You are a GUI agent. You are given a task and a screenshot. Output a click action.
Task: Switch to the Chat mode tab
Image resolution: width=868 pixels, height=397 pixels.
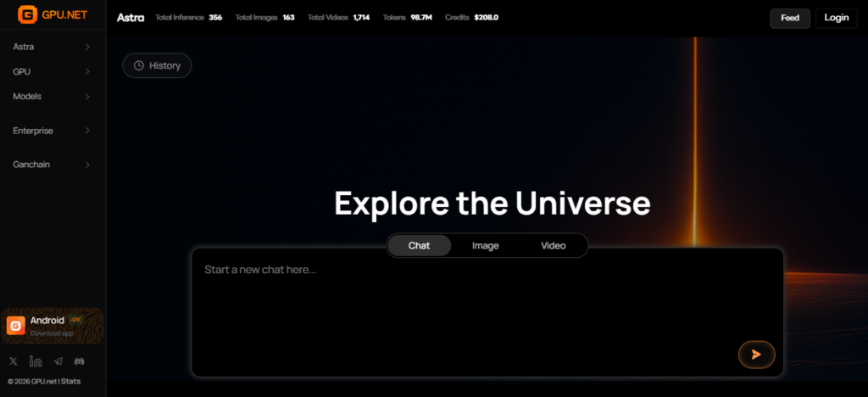(x=419, y=246)
